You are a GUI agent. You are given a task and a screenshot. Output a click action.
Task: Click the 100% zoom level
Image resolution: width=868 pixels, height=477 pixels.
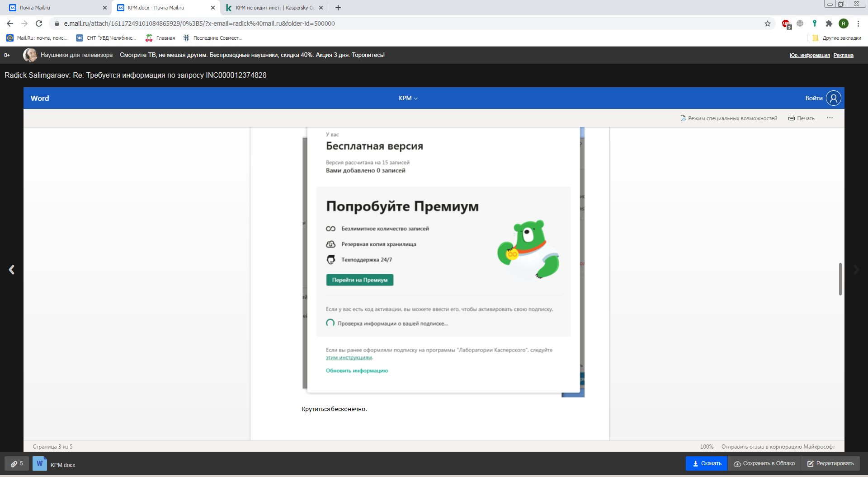tap(707, 447)
